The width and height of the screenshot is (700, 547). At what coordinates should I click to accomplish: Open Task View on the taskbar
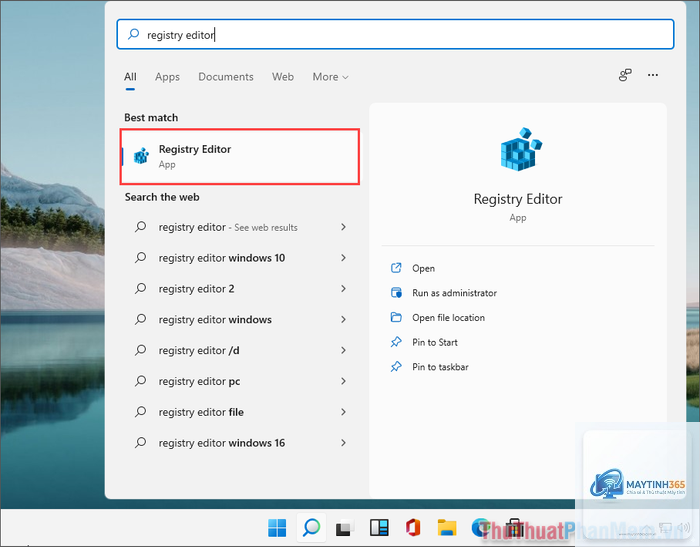click(345, 528)
